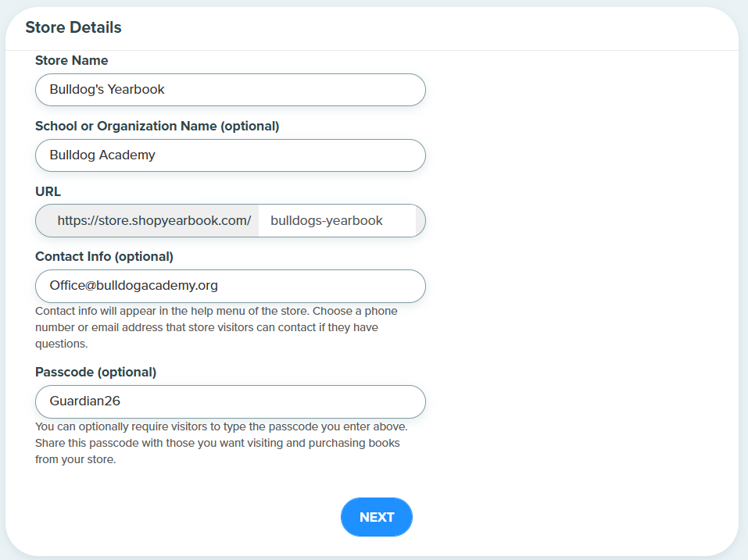Click the https://store.shopyearbook.com/ URL prefix
This screenshot has height=560, width=748.
(x=154, y=221)
